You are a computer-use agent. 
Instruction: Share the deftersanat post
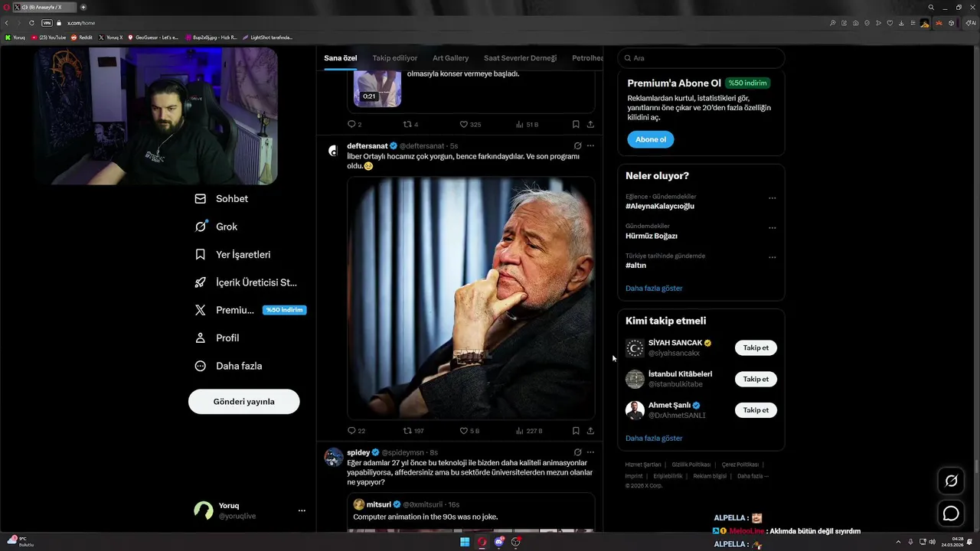tap(590, 431)
